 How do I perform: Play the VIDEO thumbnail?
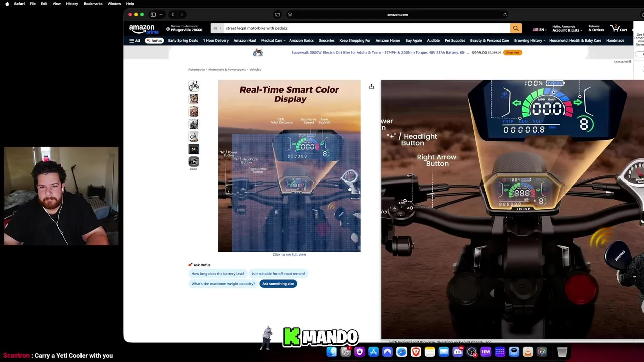pyautogui.click(x=194, y=162)
